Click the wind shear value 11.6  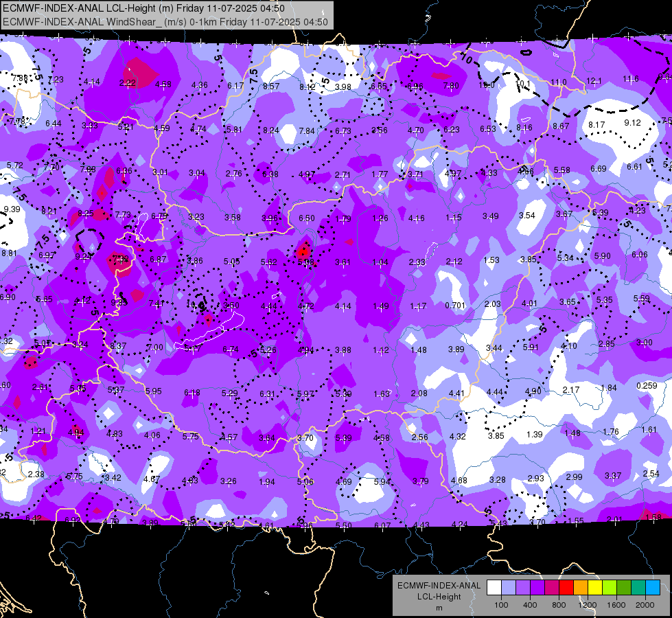[630, 78]
